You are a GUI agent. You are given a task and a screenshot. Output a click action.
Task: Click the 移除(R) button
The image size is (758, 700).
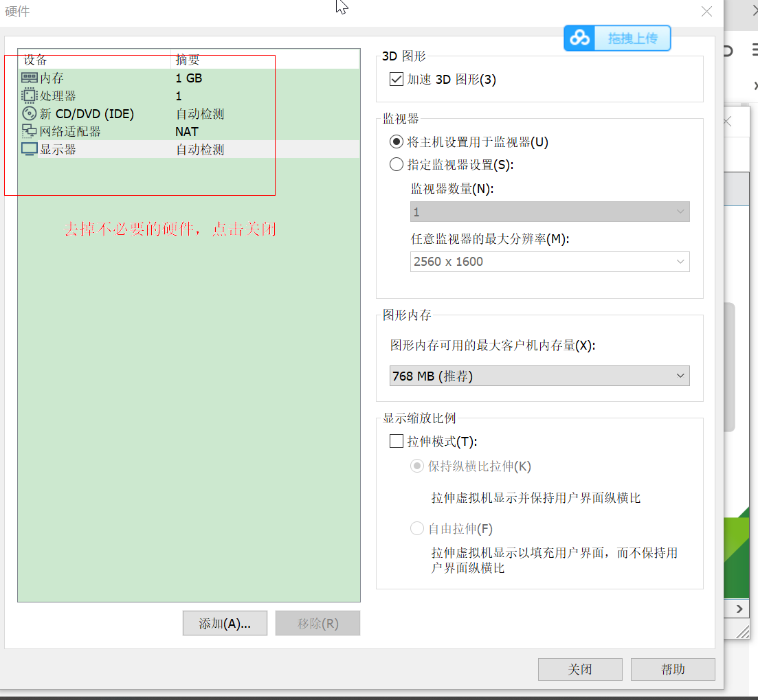(x=317, y=623)
